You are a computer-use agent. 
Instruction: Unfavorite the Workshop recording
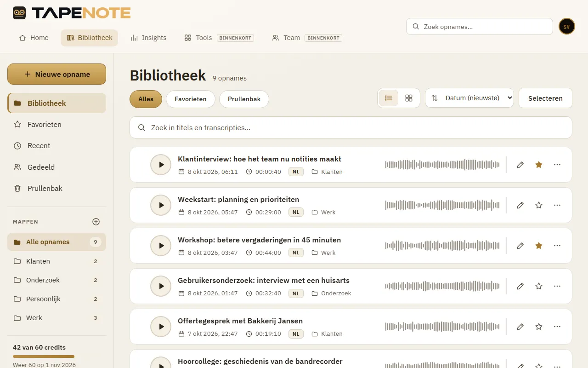pos(539,246)
